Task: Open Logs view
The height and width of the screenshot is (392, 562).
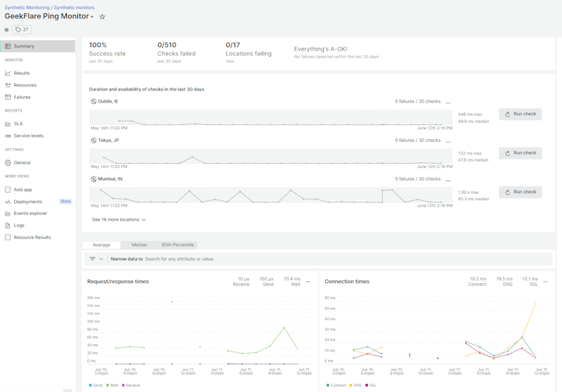Action: pos(19,226)
